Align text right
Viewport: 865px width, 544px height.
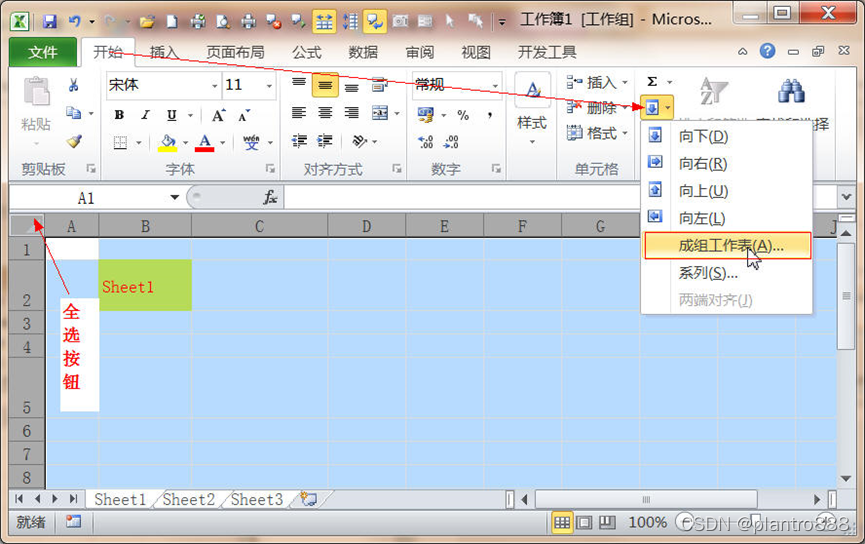tap(351, 113)
